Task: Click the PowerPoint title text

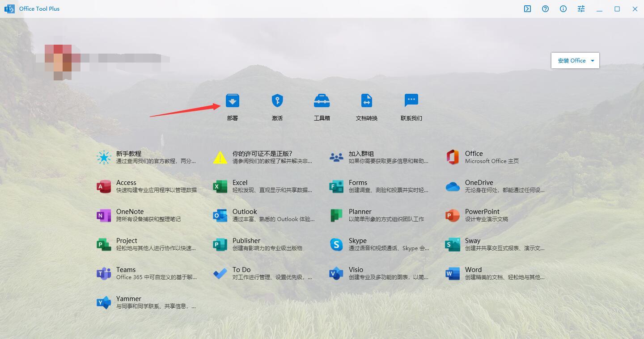Action: (x=482, y=212)
